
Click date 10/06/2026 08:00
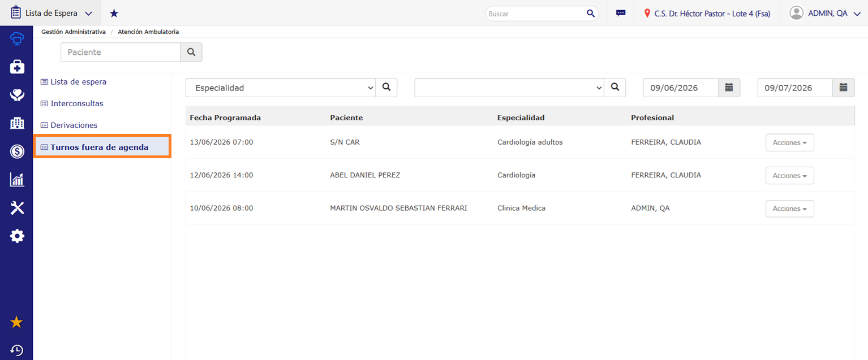pos(221,208)
